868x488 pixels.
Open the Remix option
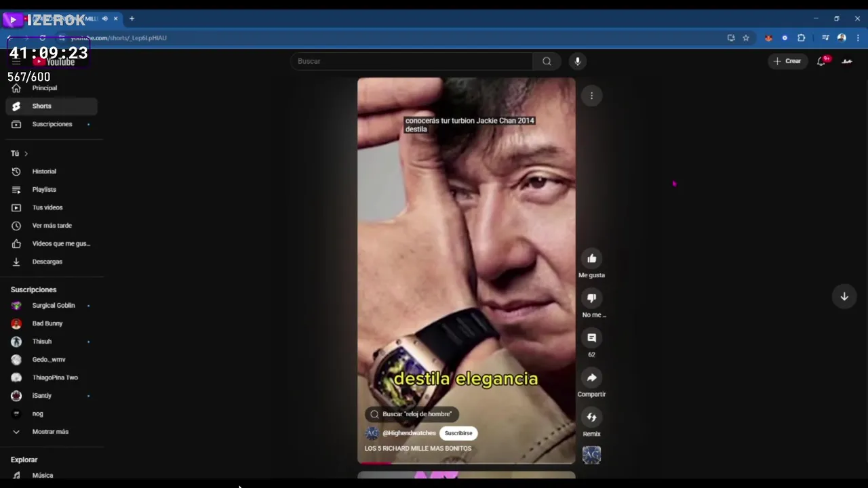pos(591,417)
